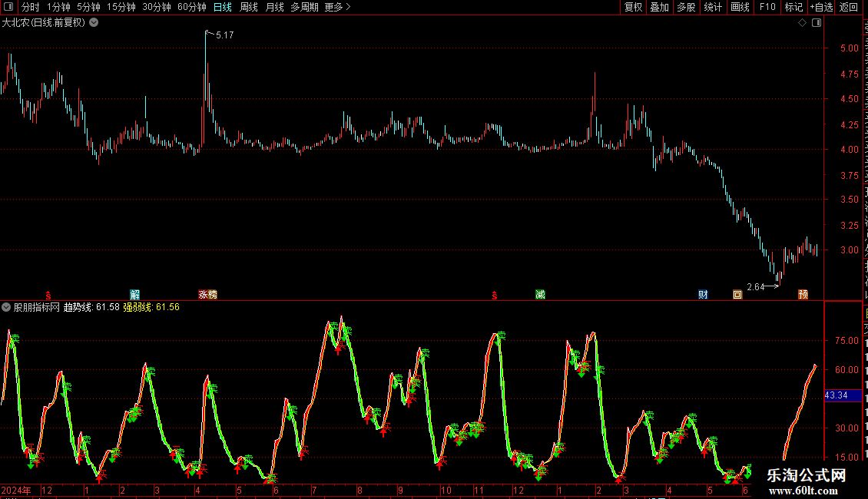Click month 9 on the time axis
Screen dimensions: 868x499
[400, 490]
